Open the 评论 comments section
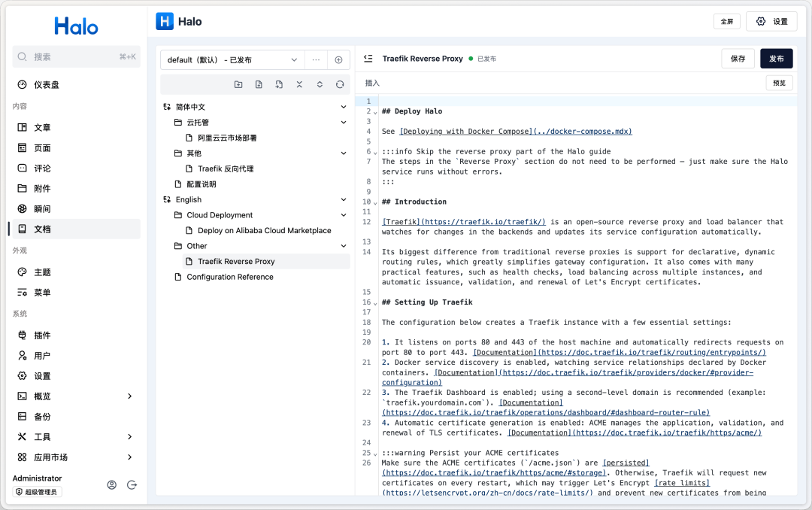The width and height of the screenshot is (812, 510). 75,168
